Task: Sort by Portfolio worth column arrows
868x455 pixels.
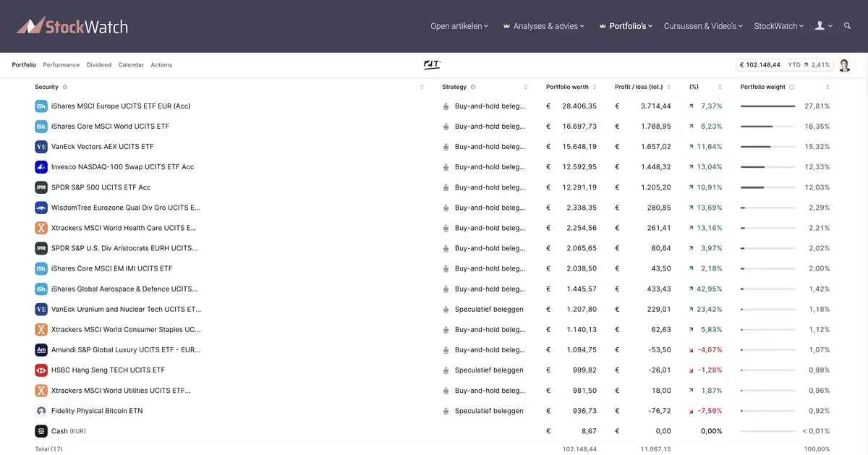Action: coord(595,87)
